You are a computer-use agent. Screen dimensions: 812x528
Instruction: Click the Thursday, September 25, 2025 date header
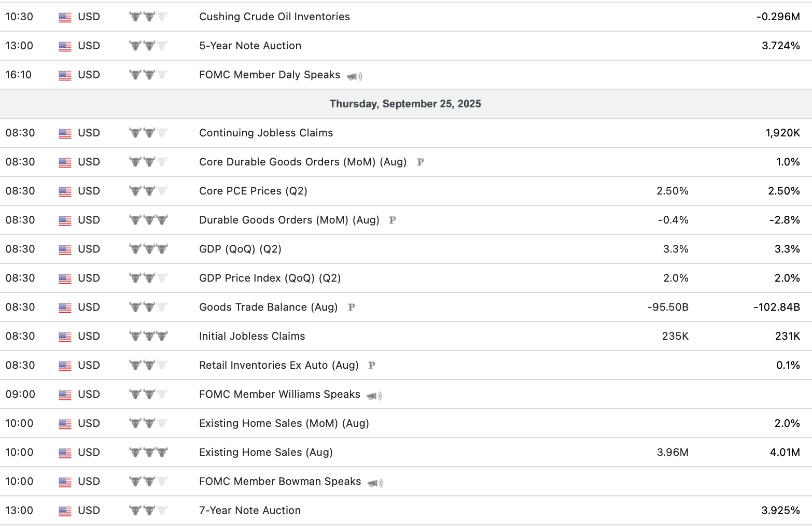(x=405, y=104)
